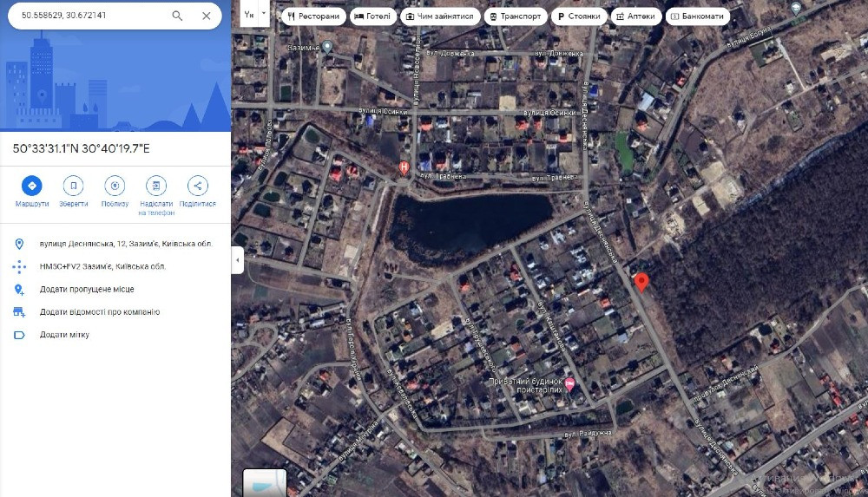Image resolution: width=868 pixels, height=497 pixels.
Task: Toggle map layer thumbnail
Action: point(265,482)
